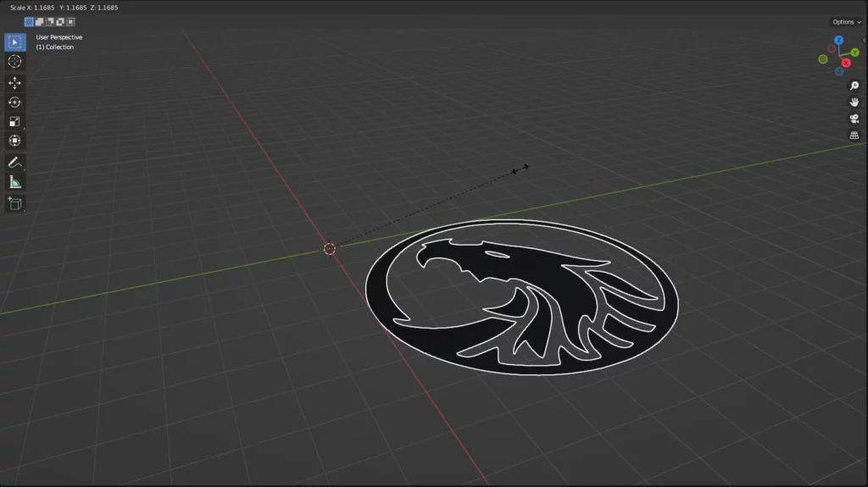
Task: Click the 'Scale X: 1.1685' status text
Action: tap(32, 8)
